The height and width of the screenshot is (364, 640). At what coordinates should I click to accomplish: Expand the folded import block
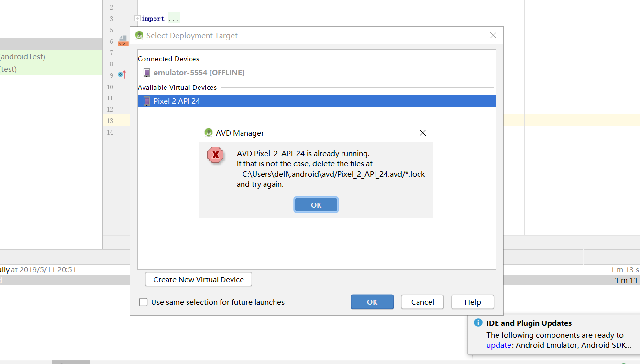pos(138,19)
